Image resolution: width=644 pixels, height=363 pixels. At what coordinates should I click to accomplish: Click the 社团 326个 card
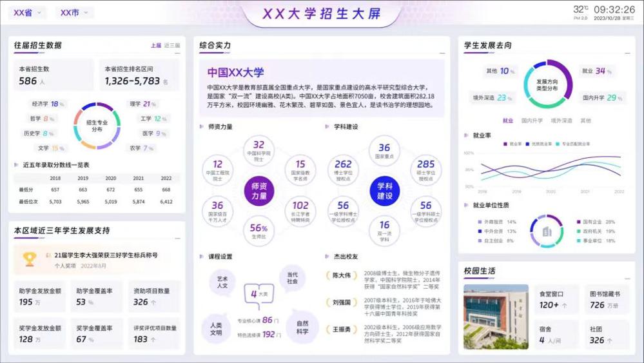click(x=607, y=335)
